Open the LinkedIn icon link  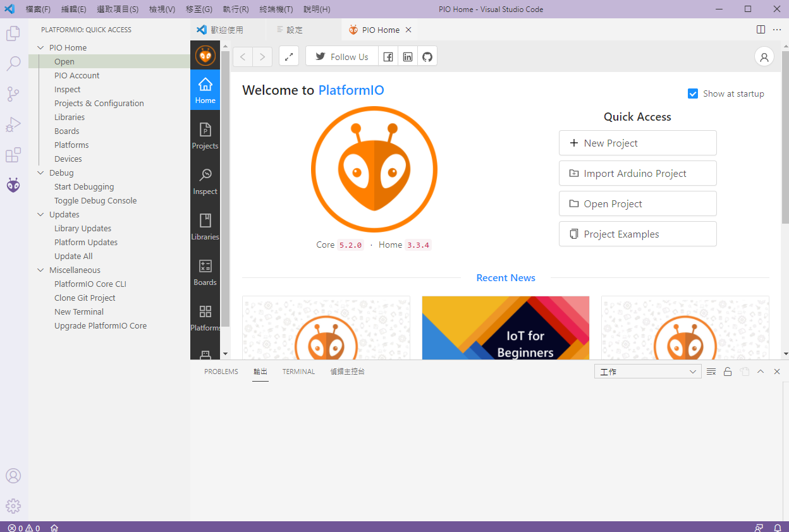(x=408, y=56)
